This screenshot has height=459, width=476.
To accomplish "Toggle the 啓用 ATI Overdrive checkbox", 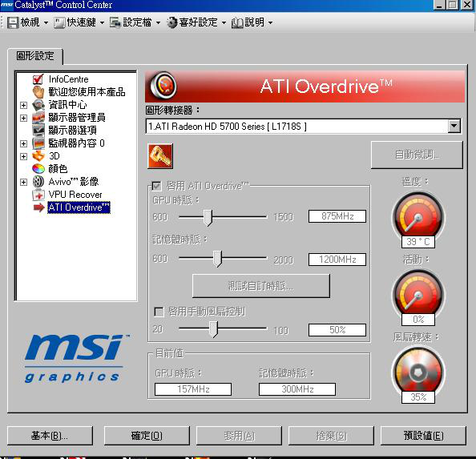I will point(156,186).
